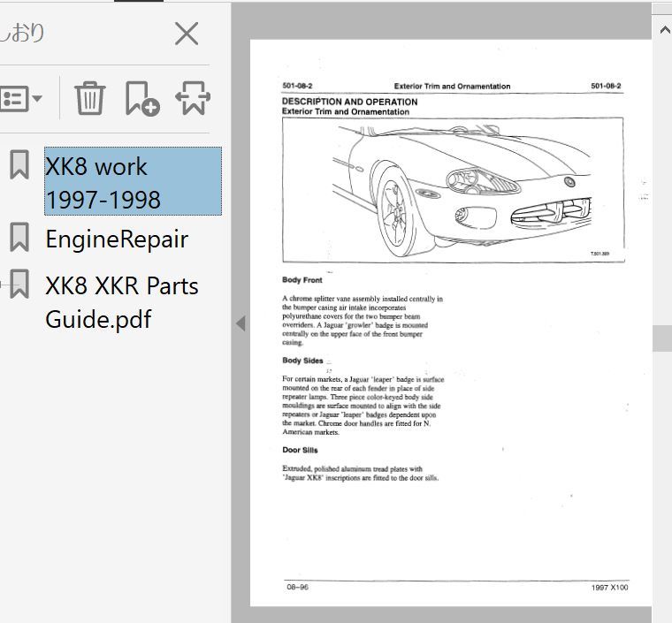Delete the selected bookmark with the trash icon

(90, 98)
